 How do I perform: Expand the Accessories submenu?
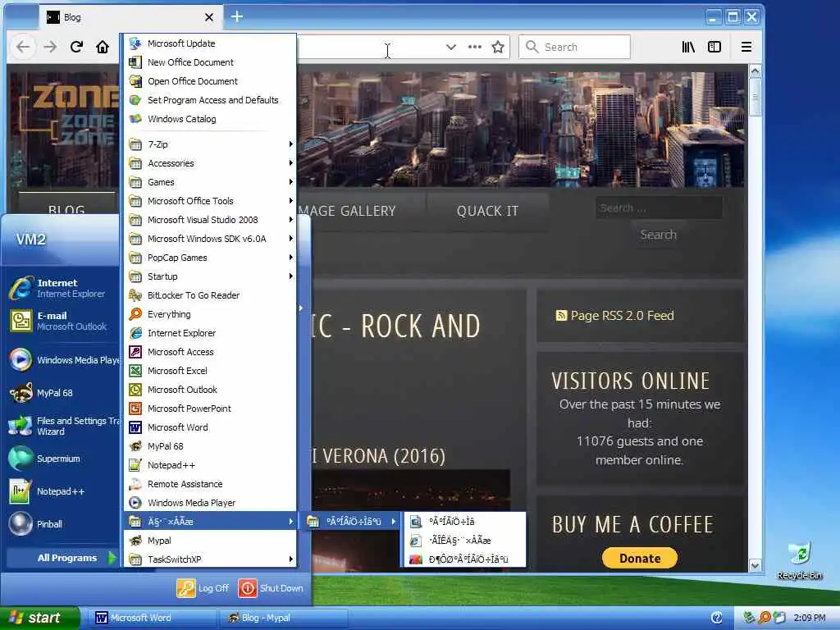[x=211, y=163]
